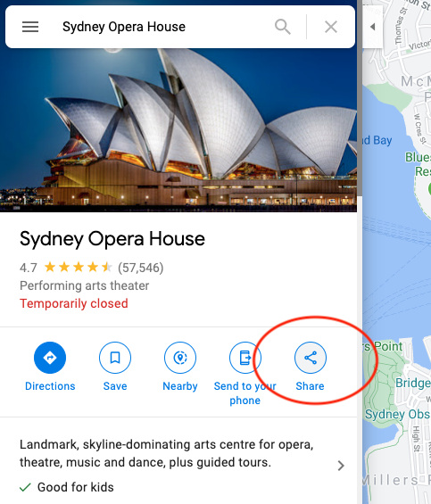Click the Directions label
431x504 pixels.
pos(50,386)
